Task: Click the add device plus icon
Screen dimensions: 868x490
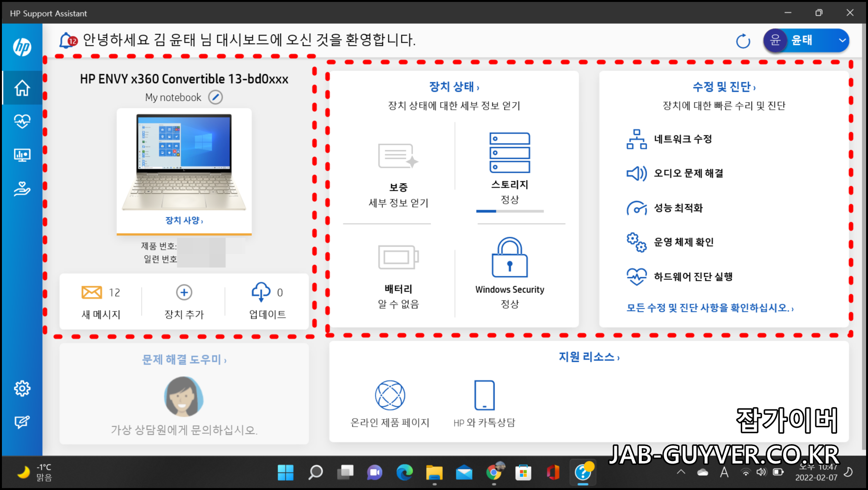Action: pyautogui.click(x=184, y=292)
